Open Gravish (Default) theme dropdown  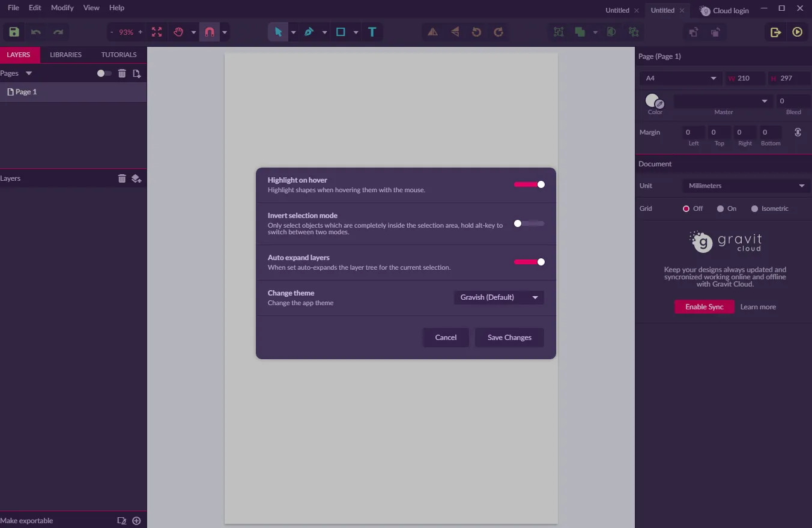point(498,297)
